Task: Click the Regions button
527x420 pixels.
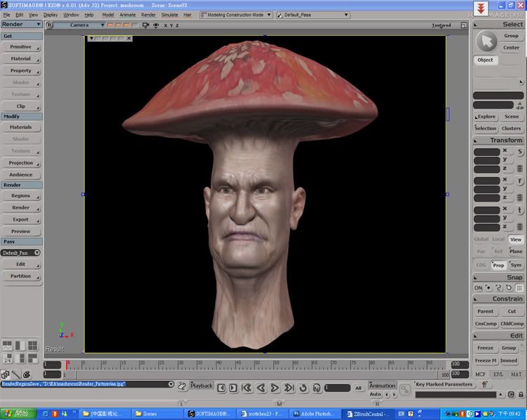Action: point(21,196)
